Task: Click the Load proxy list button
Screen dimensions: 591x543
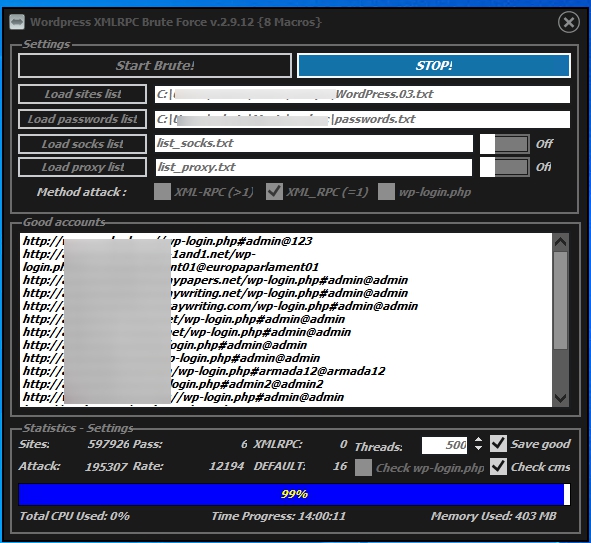Action: (83, 167)
